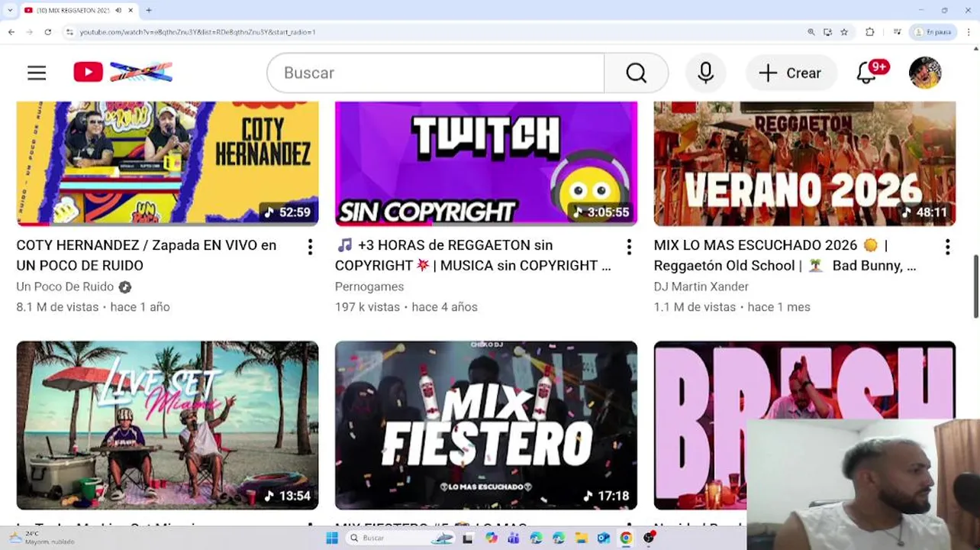Open File Explorer from the taskbar
980x550 pixels.
click(x=581, y=538)
